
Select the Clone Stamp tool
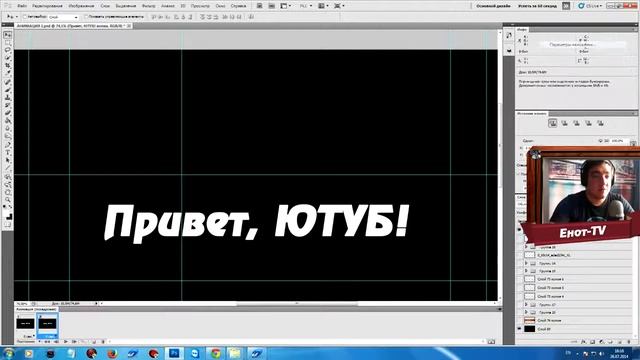click(x=8, y=98)
